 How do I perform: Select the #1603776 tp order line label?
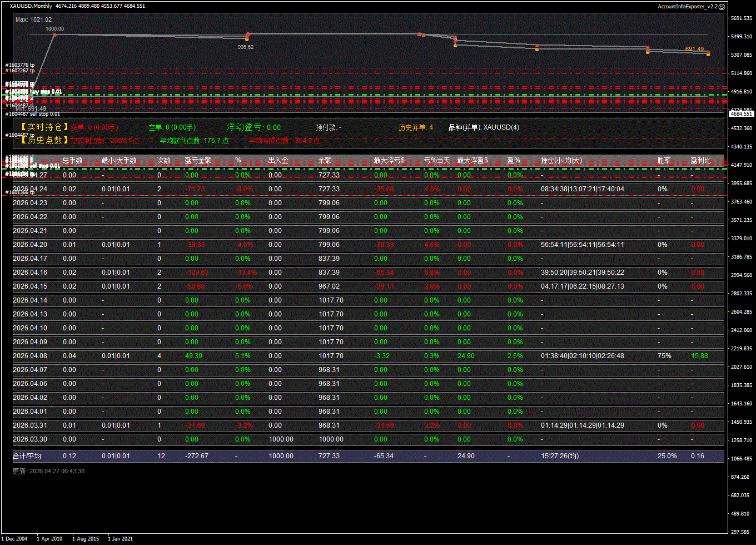click(20, 65)
